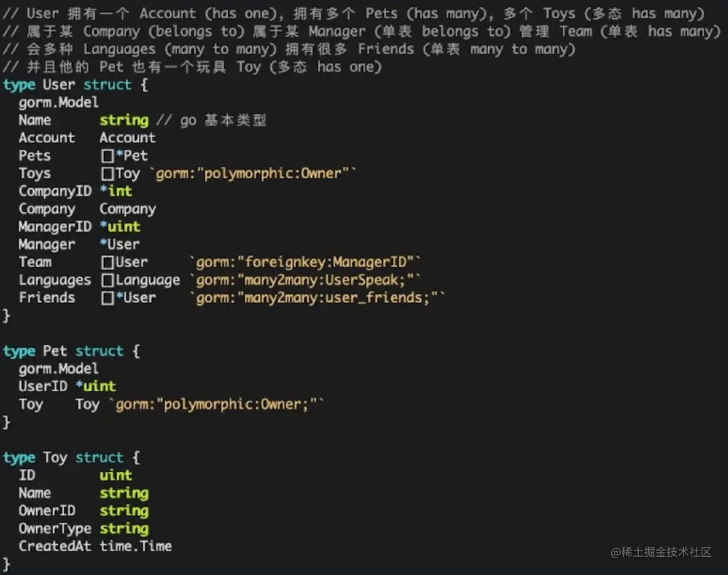This screenshot has height=575, width=728.
Task: Click the gorm tag "many2many:UserSpeak;"
Action: 305,279
